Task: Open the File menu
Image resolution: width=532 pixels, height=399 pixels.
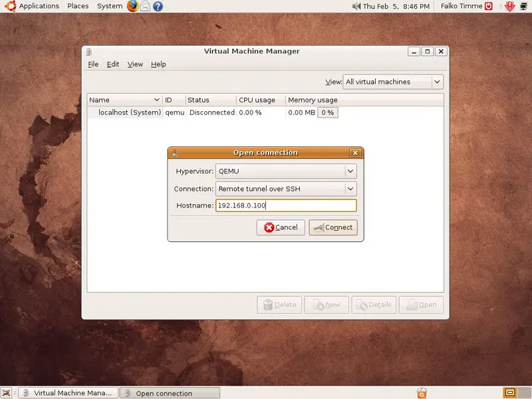Action: (93, 64)
